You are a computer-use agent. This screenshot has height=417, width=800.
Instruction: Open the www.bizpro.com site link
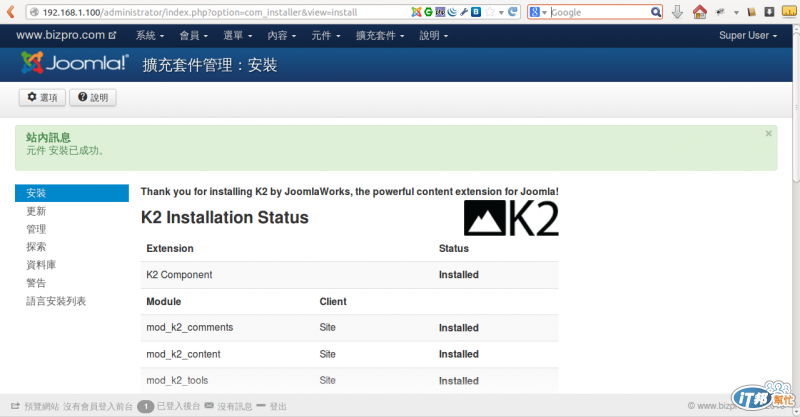66,35
